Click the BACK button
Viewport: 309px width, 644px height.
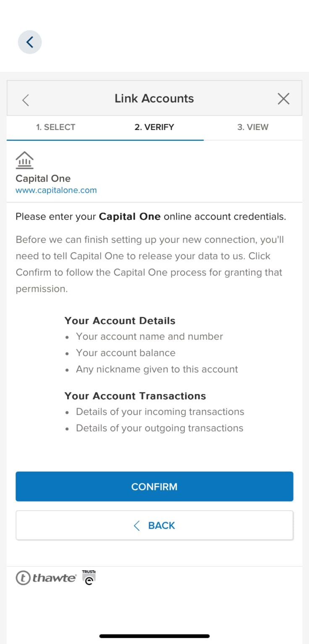(154, 525)
